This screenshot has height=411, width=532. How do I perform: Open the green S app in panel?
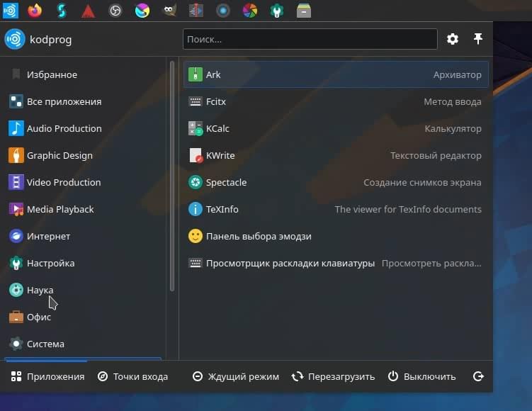pos(62,11)
